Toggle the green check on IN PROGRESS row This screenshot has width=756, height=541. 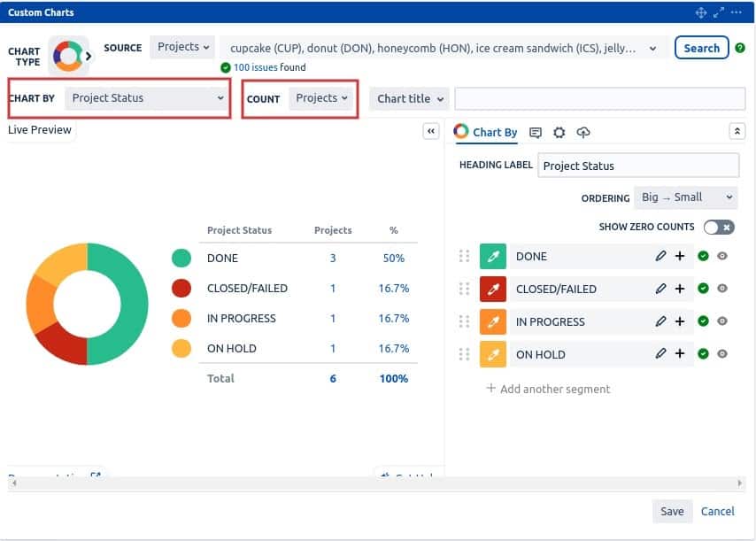[703, 321]
